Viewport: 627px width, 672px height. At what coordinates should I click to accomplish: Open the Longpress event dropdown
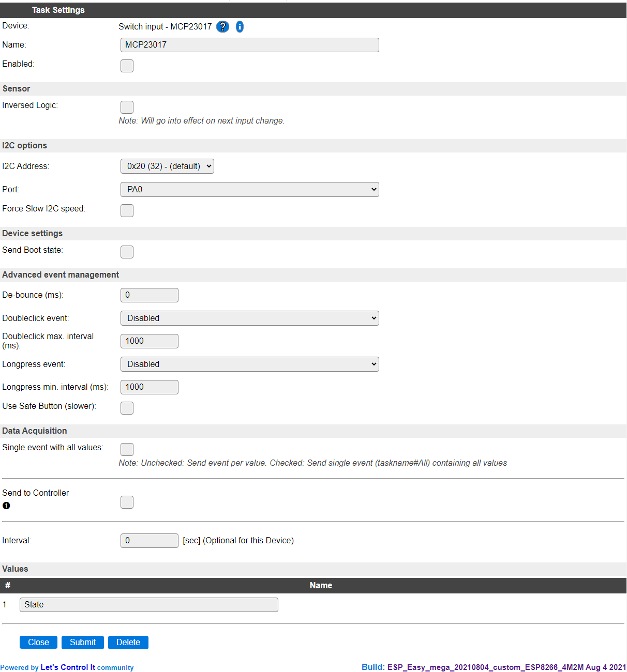click(250, 364)
